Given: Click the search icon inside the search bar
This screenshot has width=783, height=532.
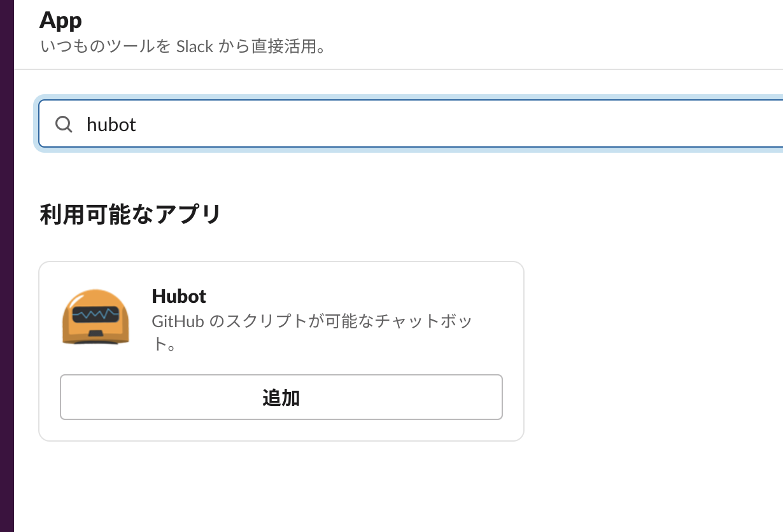Looking at the screenshot, I should 64,124.
